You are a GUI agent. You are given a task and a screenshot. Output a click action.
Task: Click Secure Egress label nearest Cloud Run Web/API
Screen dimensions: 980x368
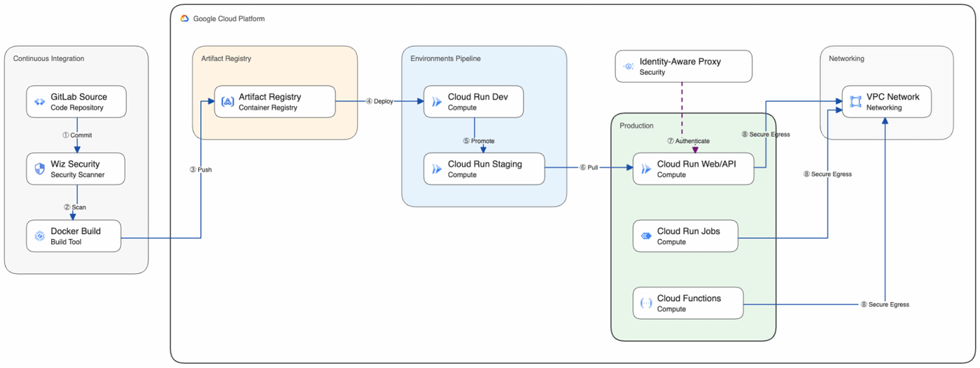[x=766, y=134]
